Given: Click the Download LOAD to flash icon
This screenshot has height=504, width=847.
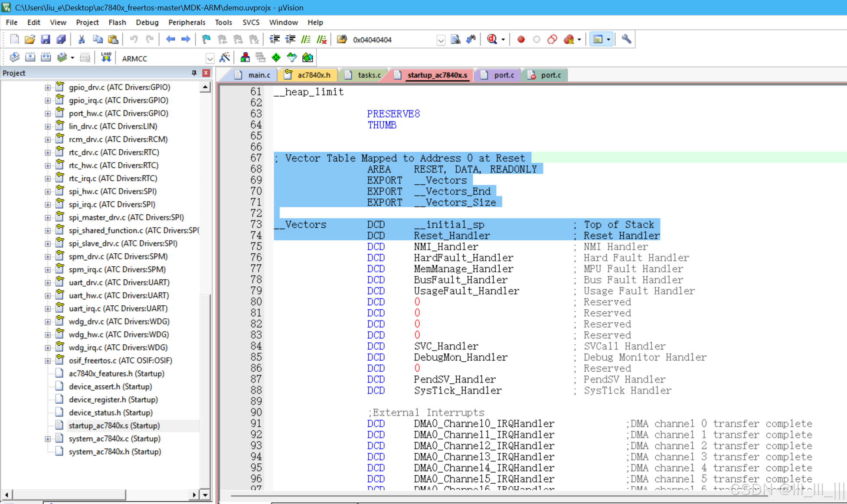Looking at the screenshot, I should [x=106, y=58].
